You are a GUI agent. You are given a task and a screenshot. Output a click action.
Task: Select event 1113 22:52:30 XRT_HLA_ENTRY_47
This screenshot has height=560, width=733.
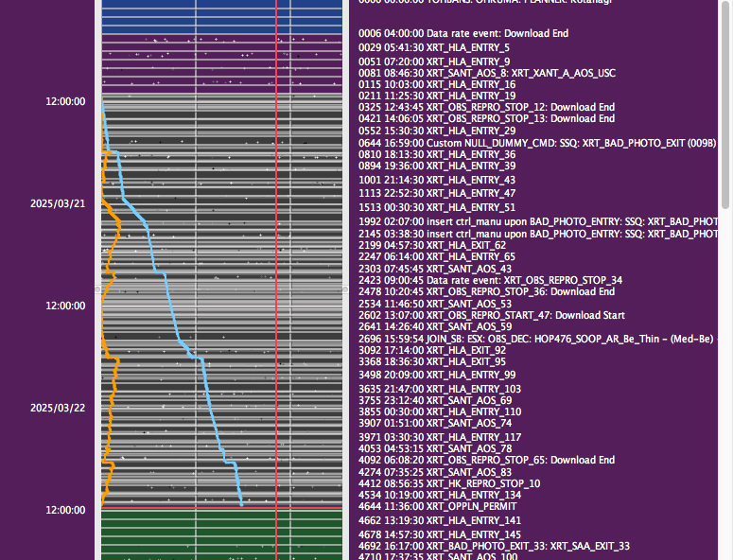(x=437, y=194)
